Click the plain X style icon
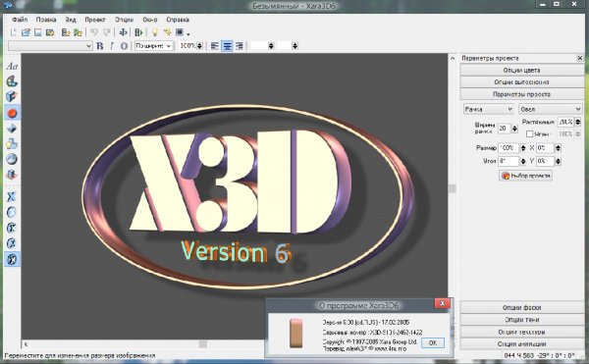The width and height of the screenshot is (589, 364). (x=12, y=196)
